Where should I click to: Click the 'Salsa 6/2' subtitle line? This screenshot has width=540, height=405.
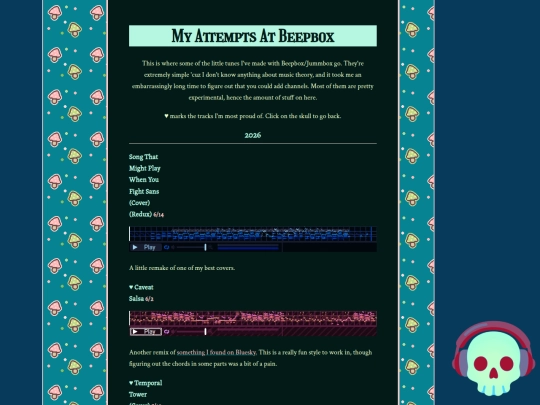pos(141,299)
